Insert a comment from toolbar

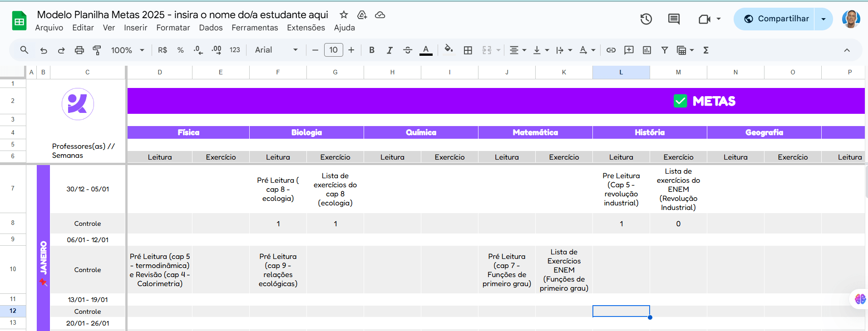coord(629,50)
